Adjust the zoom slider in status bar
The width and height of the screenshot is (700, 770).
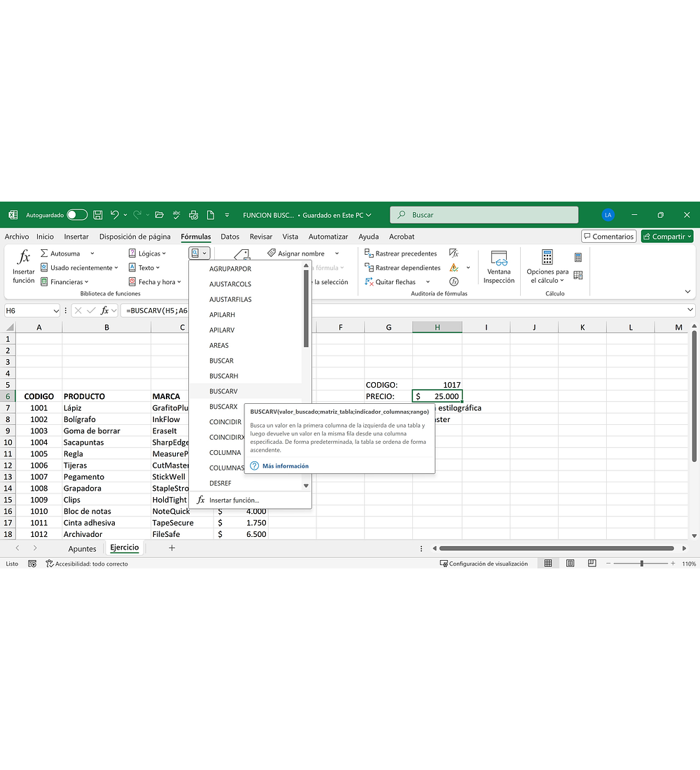641,563
